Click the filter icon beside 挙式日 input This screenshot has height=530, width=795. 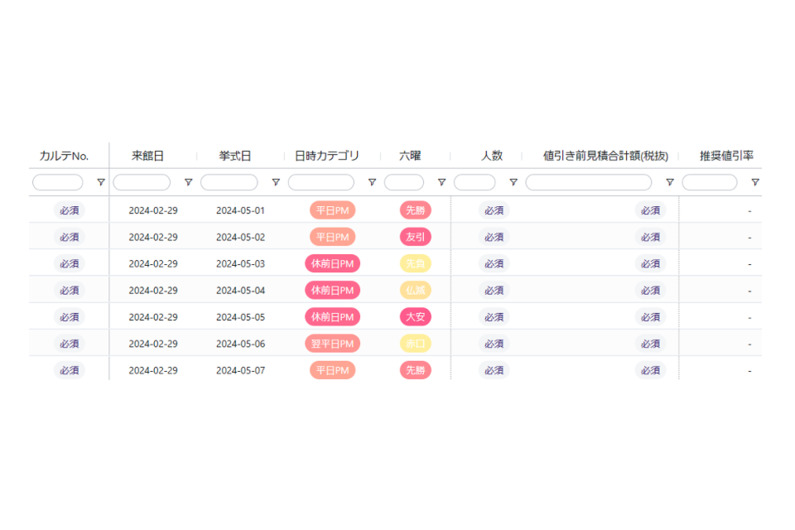click(275, 183)
